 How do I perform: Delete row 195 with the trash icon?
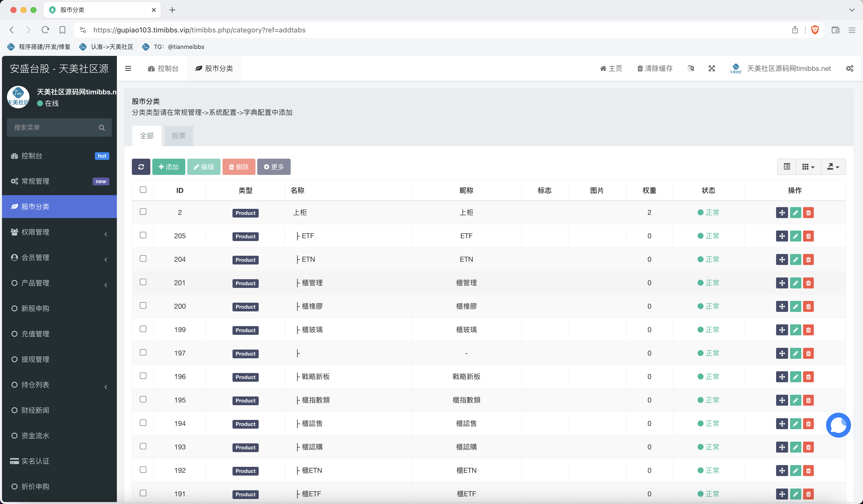click(x=808, y=400)
